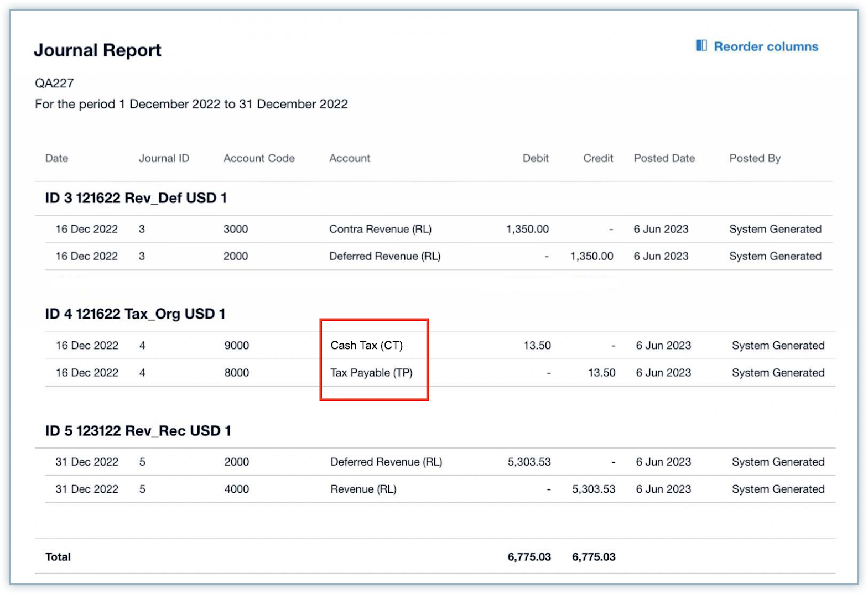Click account code 2000 in journal 5
The height and width of the screenshot is (594, 868).
click(237, 462)
